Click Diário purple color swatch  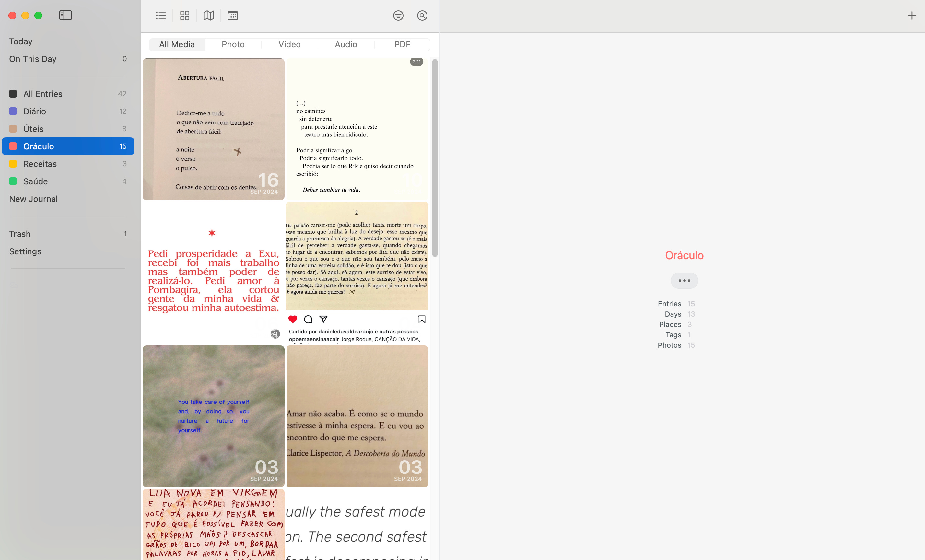[x=13, y=111]
